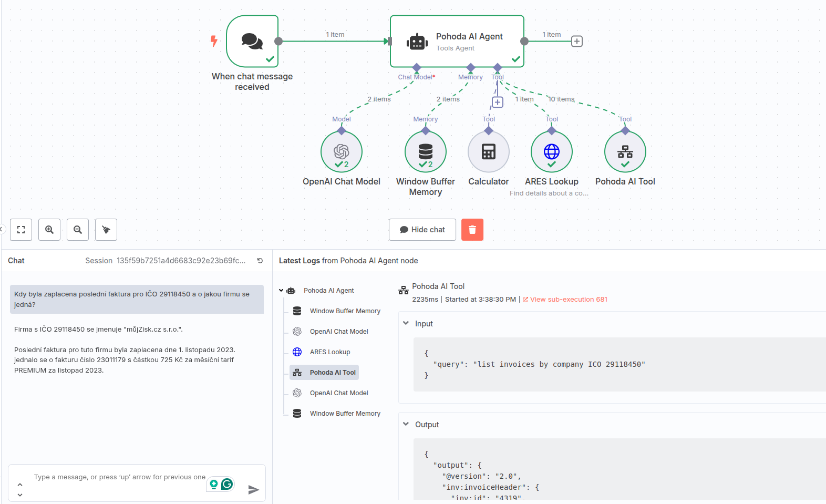This screenshot has width=826, height=504.
Task: Click the session ID text
Action: [x=181, y=261]
